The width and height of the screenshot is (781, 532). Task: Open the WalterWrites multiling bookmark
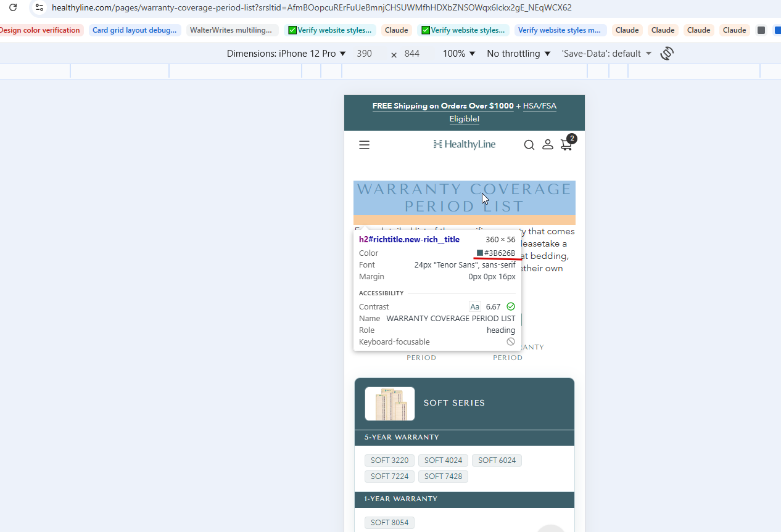tap(232, 30)
